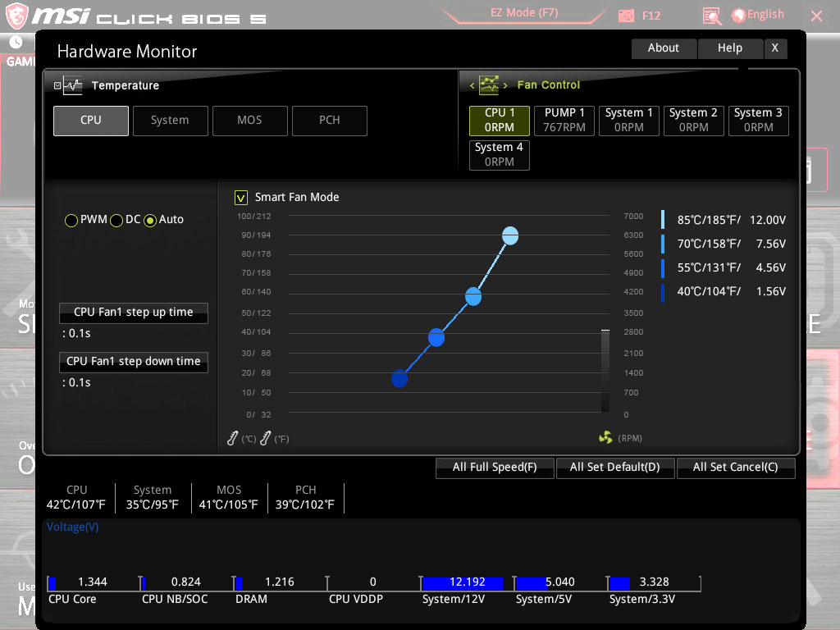Click the 85°C fan curve point
Image resolution: width=840 pixels, height=630 pixels.
[510, 235]
